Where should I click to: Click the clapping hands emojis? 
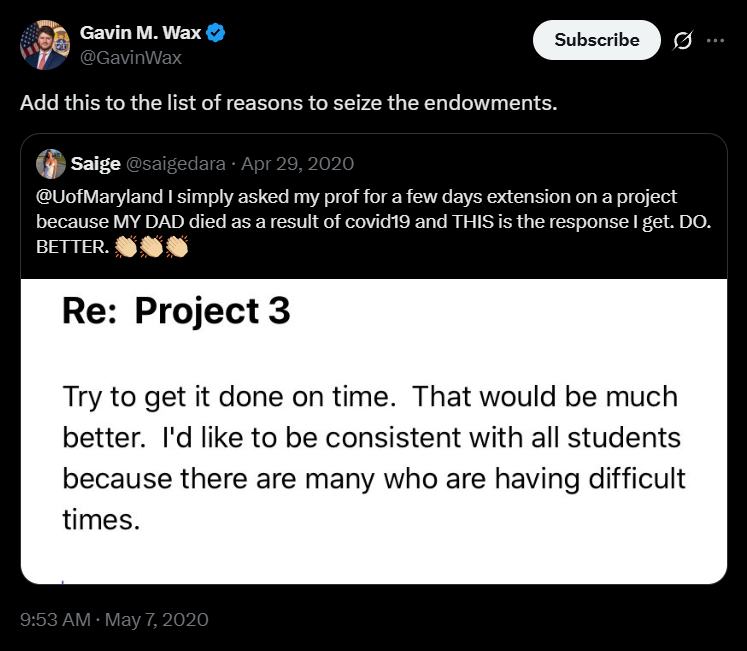point(152,246)
